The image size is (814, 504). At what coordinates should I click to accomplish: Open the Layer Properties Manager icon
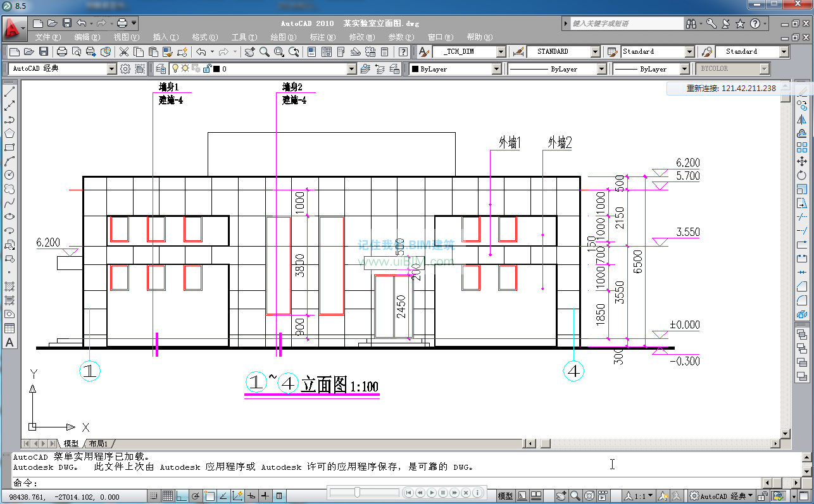pyautogui.click(x=161, y=69)
